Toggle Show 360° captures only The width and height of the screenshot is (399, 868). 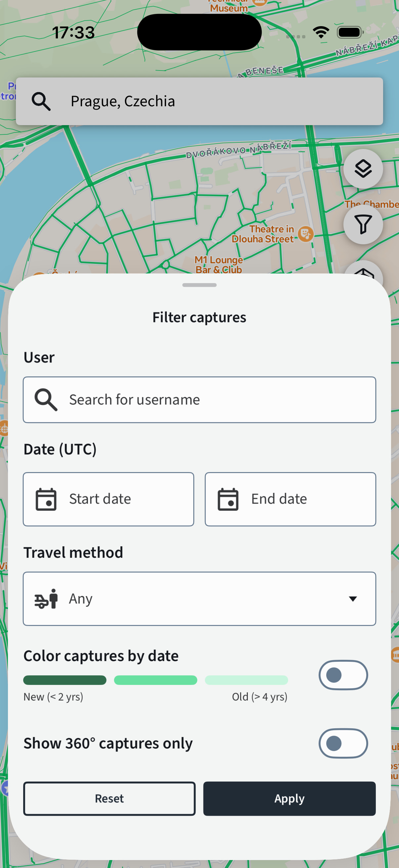pos(343,743)
